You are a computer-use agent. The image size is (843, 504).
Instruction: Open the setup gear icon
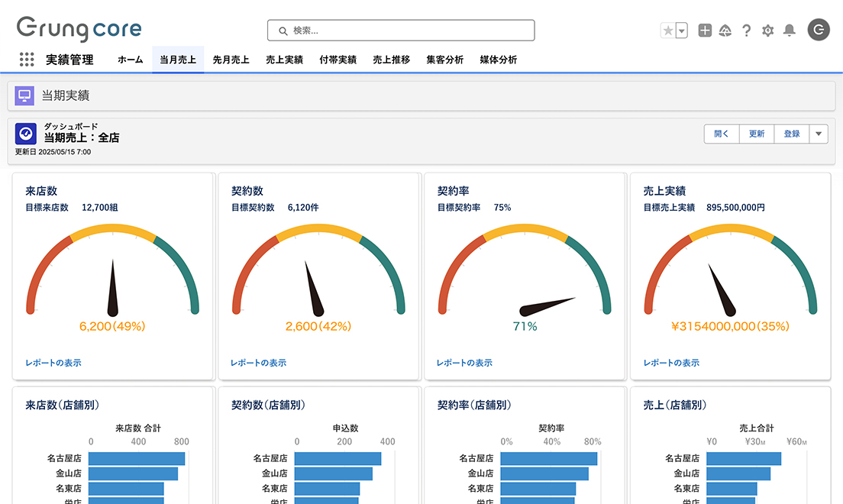(767, 31)
